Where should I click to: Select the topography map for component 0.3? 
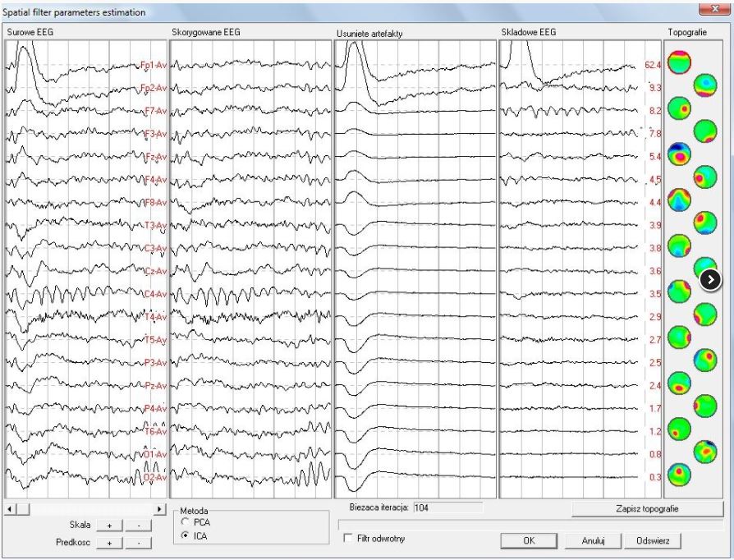[679, 475]
